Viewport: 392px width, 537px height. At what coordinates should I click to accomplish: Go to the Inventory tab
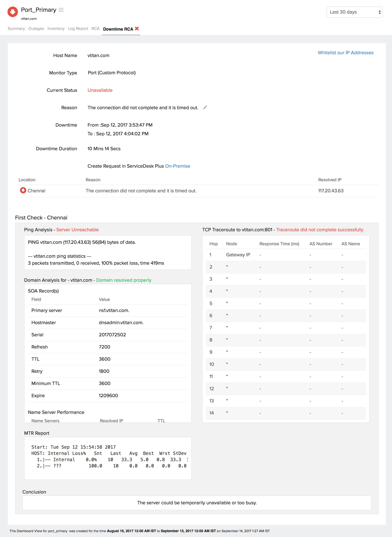pos(56,29)
